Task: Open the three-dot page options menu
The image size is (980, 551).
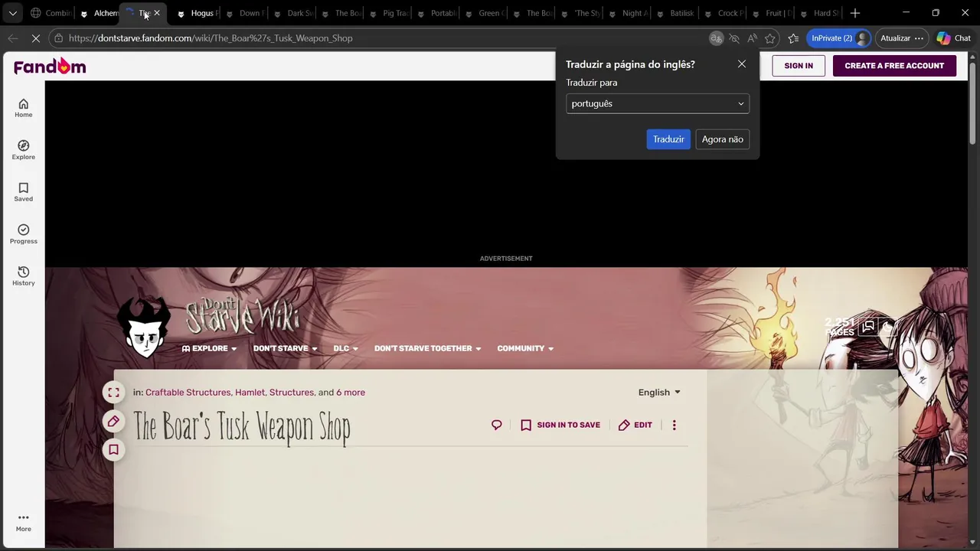Action: coord(674,425)
